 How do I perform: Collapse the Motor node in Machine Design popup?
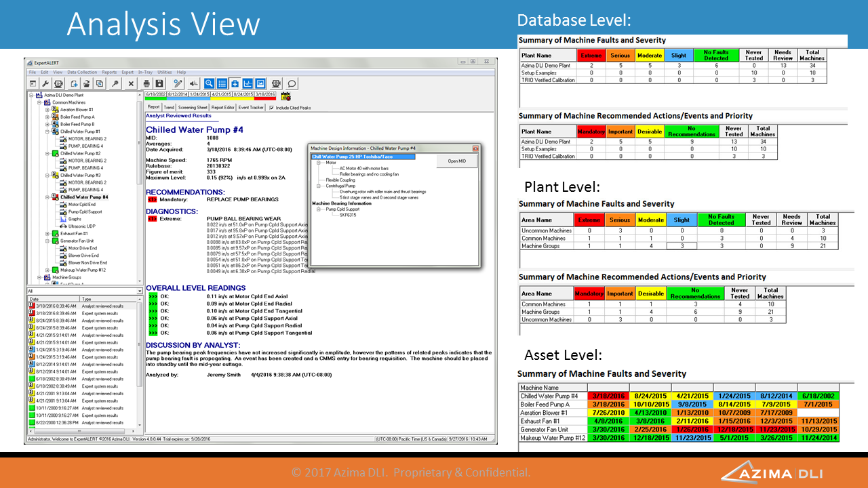[319, 163]
